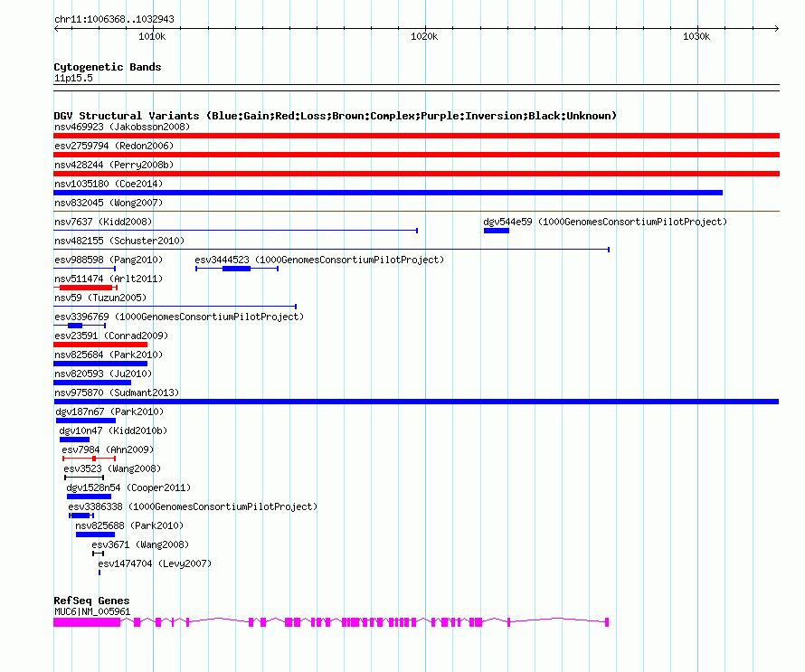
Task: Click the black glyph under esv3523
Action: click(84, 478)
